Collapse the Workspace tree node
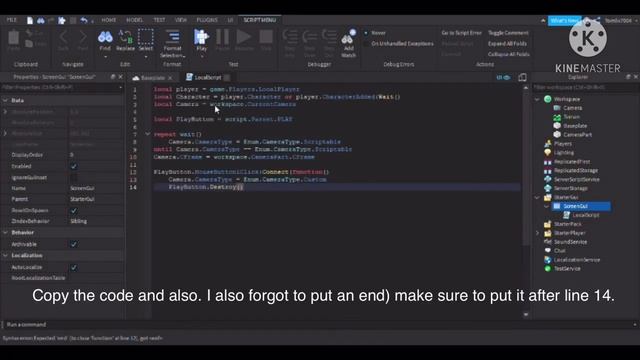This screenshot has width=640, height=360. click(537, 99)
